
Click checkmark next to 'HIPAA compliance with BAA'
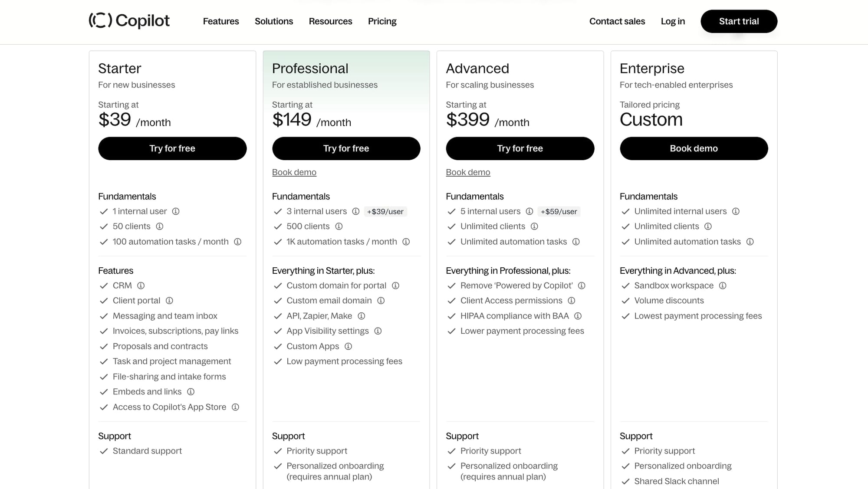(451, 315)
